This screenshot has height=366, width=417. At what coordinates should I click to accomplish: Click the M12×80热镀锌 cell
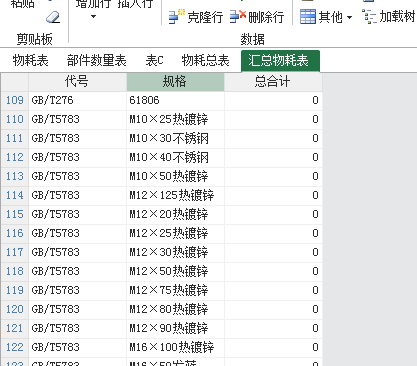click(x=175, y=309)
